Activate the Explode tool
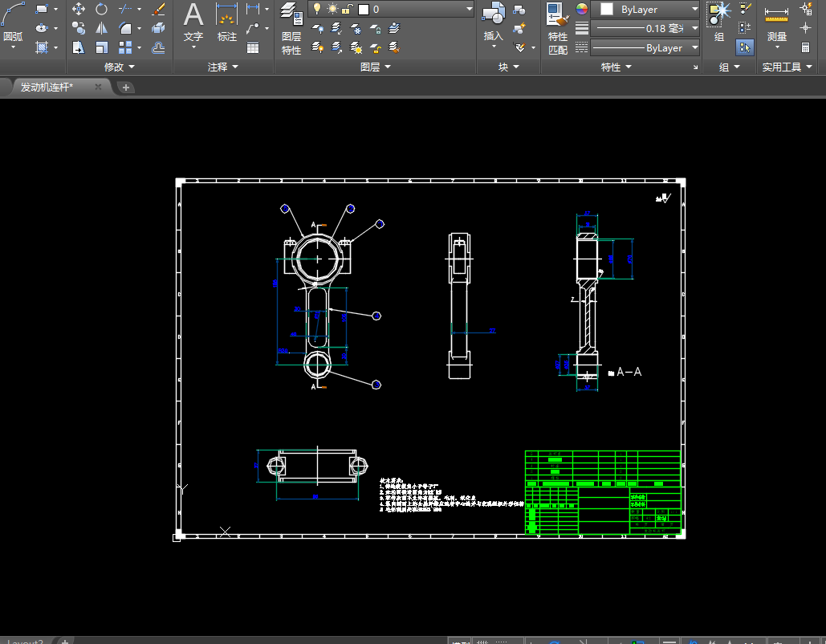 [158, 28]
